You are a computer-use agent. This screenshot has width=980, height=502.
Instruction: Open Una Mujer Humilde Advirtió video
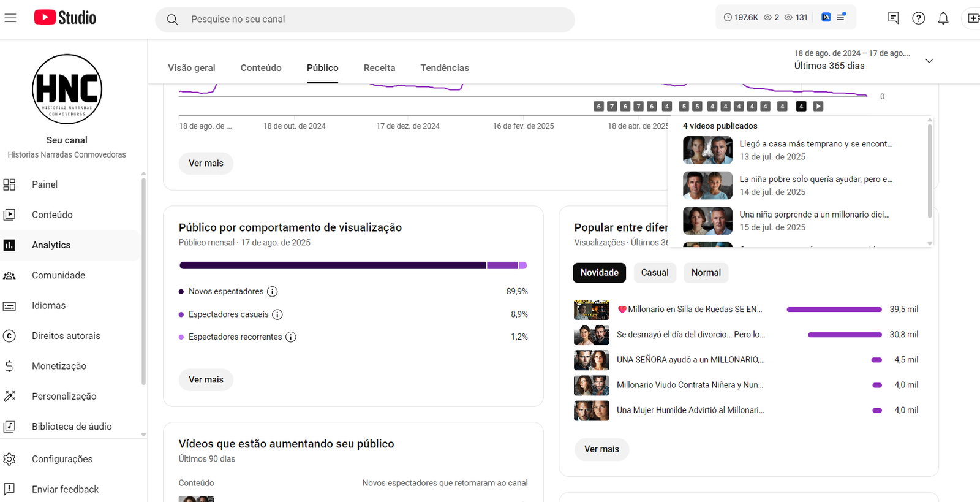[691, 410]
